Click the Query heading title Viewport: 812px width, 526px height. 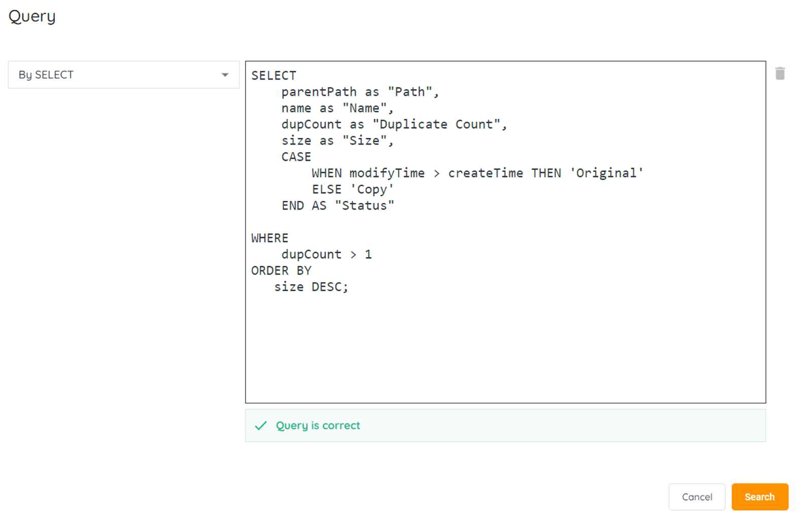tap(32, 16)
